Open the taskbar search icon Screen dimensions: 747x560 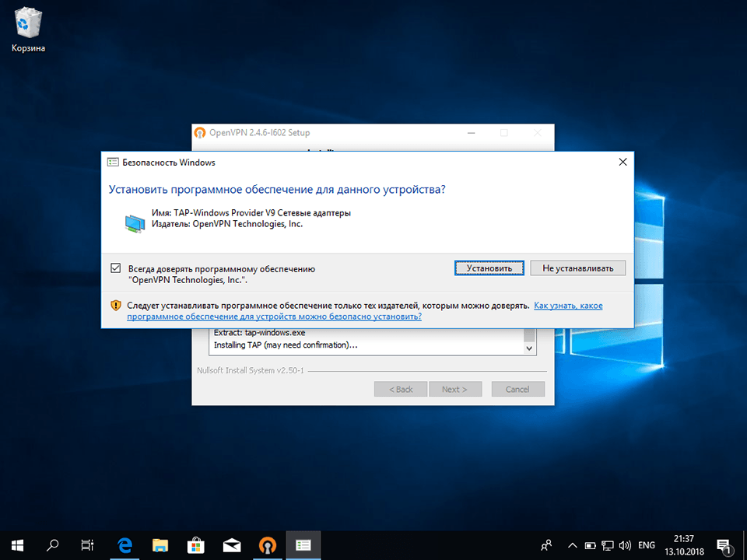(52, 545)
